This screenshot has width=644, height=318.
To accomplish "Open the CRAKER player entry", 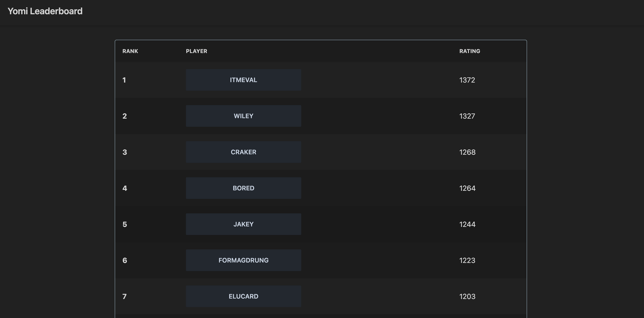I will tap(243, 152).
